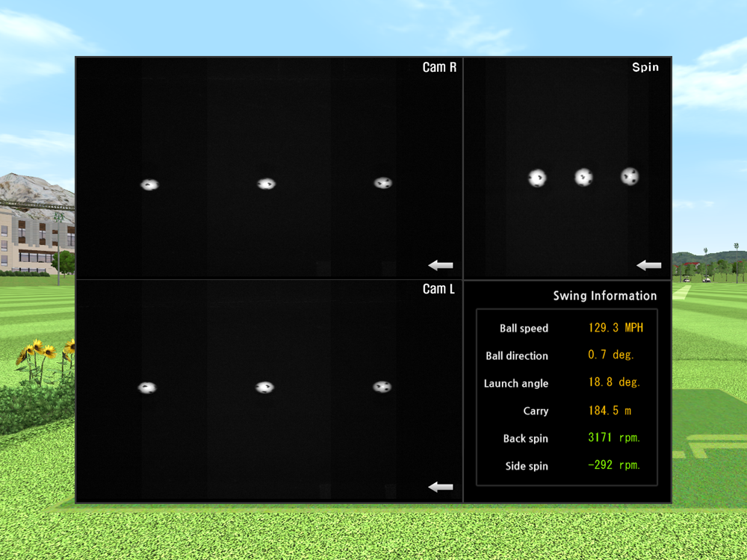The height and width of the screenshot is (560, 747).
Task: Select the rightmost ball in Cam L view
Action: pyautogui.click(x=382, y=387)
